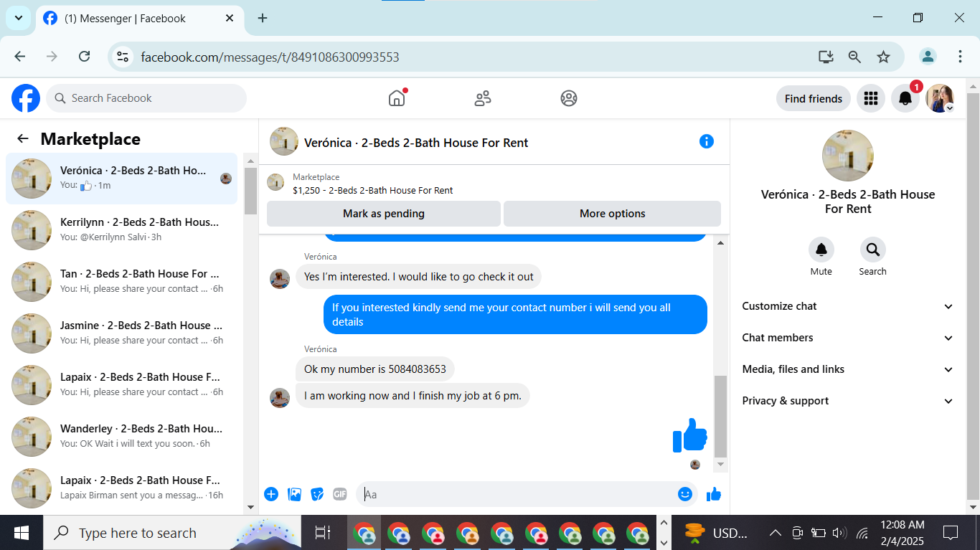
Task: Bookmark this page with the star
Action: tap(883, 57)
